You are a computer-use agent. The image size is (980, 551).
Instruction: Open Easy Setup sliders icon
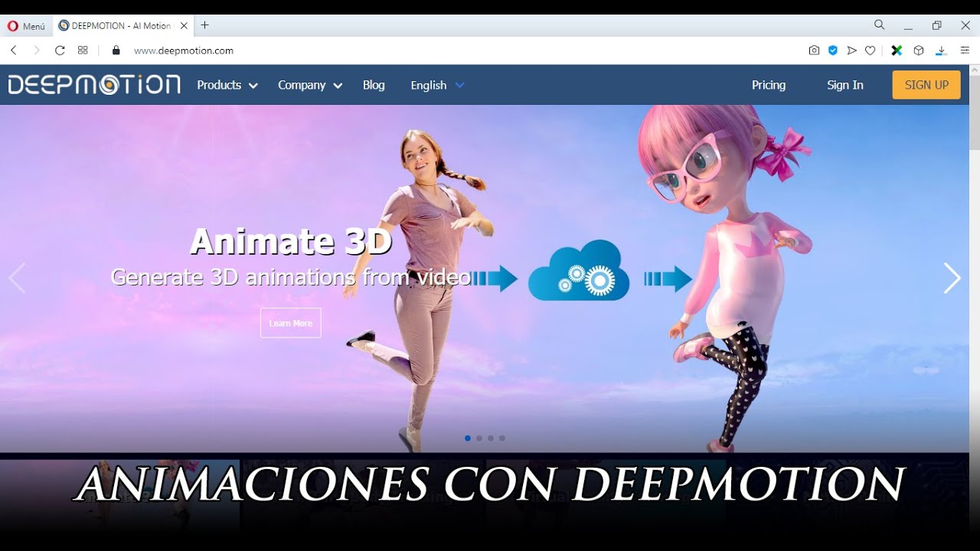coord(965,51)
